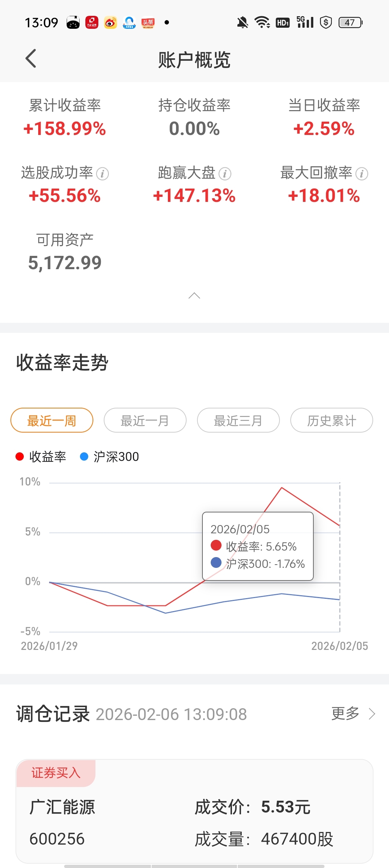The image size is (389, 868).
Task: Open info icon beside 选股成功率
Action: pyautogui.click(x=103, y=174)
